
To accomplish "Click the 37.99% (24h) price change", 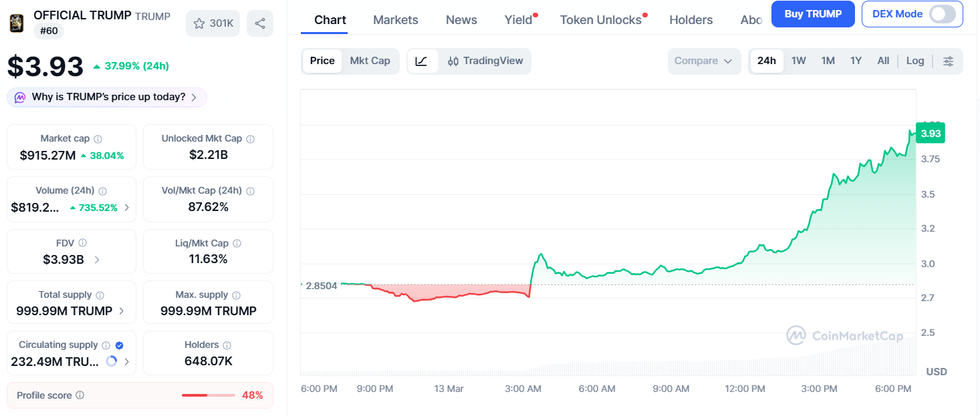I will coord(131,66).
